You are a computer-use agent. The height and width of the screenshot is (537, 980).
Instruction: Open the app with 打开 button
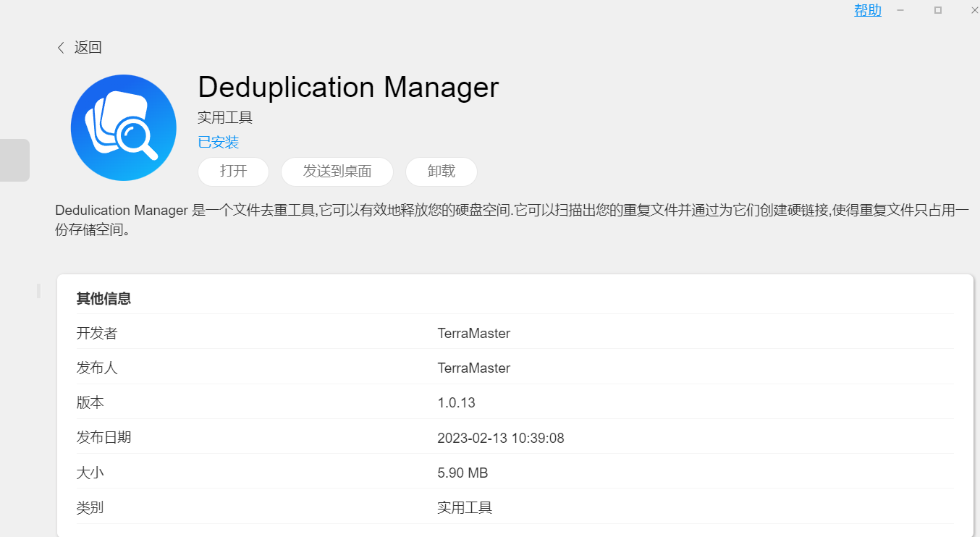pyautogui.click(x=233, y=172)
